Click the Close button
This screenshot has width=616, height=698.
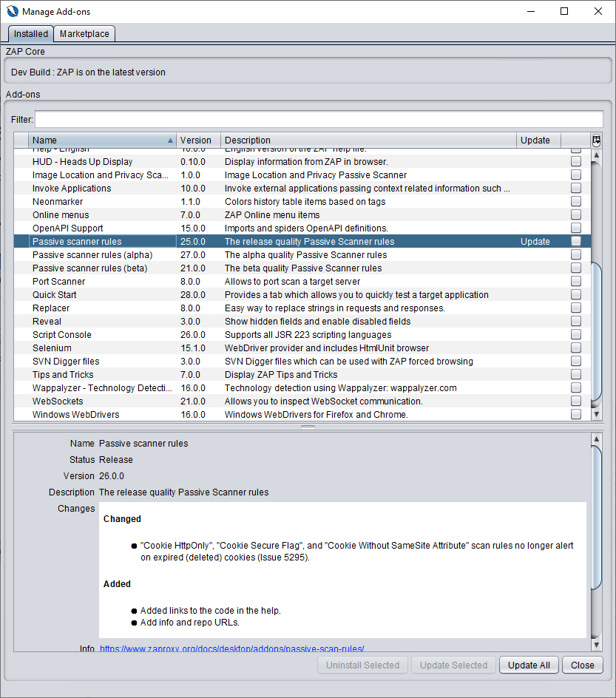[x=582, y=665]
